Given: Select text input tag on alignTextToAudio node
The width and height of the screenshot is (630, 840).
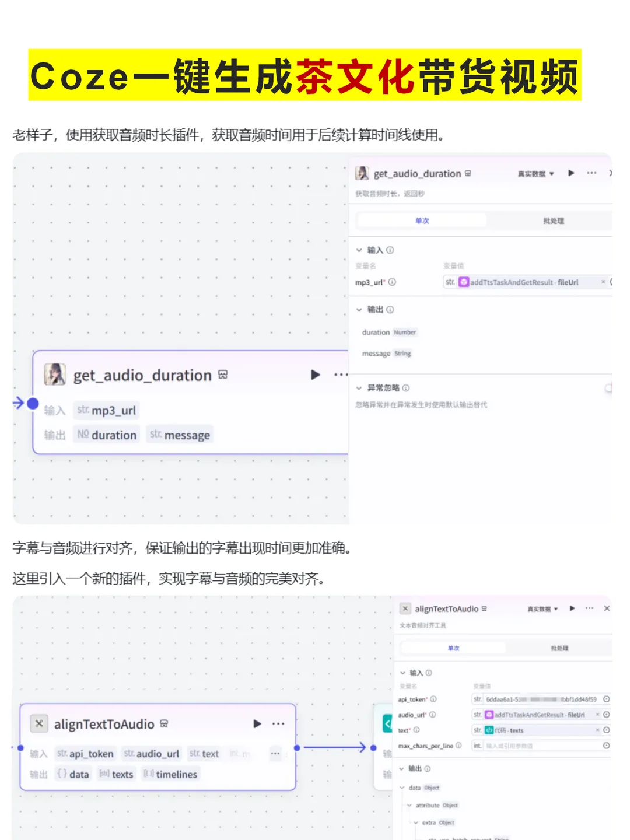Looking at the screenshot, I should [x=204, y=754].
